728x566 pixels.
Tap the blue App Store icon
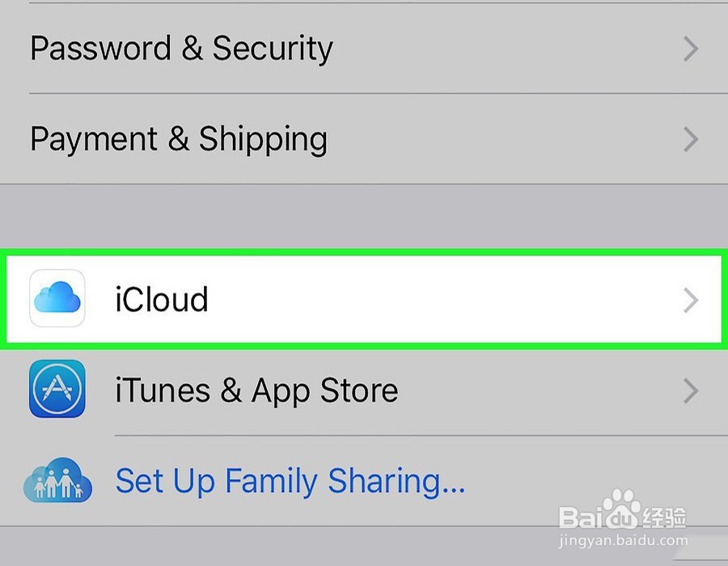click(x=57, y=390)
